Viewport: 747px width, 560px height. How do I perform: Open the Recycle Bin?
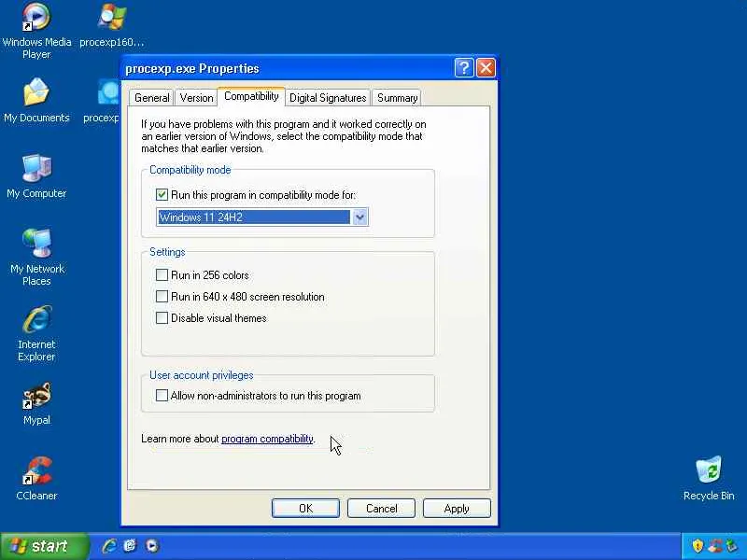pos(709,478)
